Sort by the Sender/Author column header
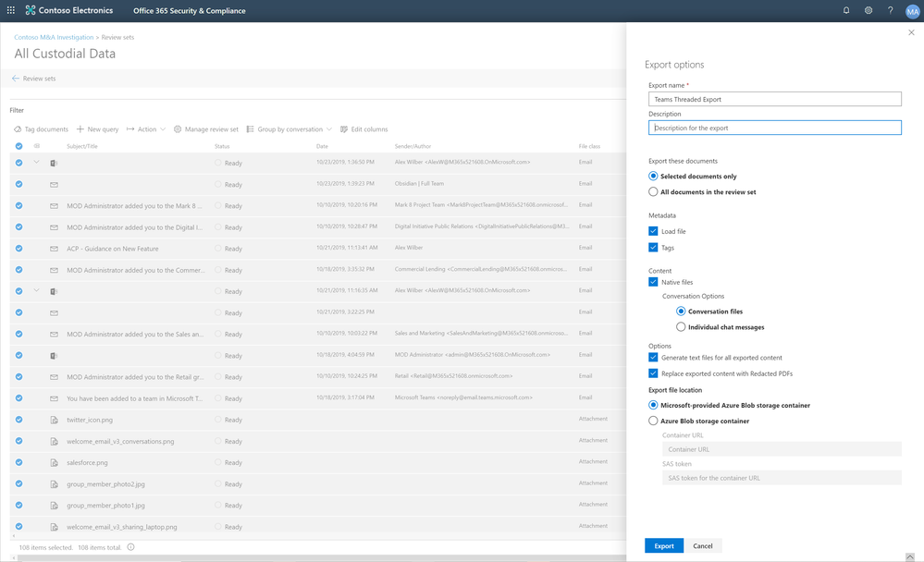Image resolution: width=924 pixels, height=562 pixels. (413, 146)
